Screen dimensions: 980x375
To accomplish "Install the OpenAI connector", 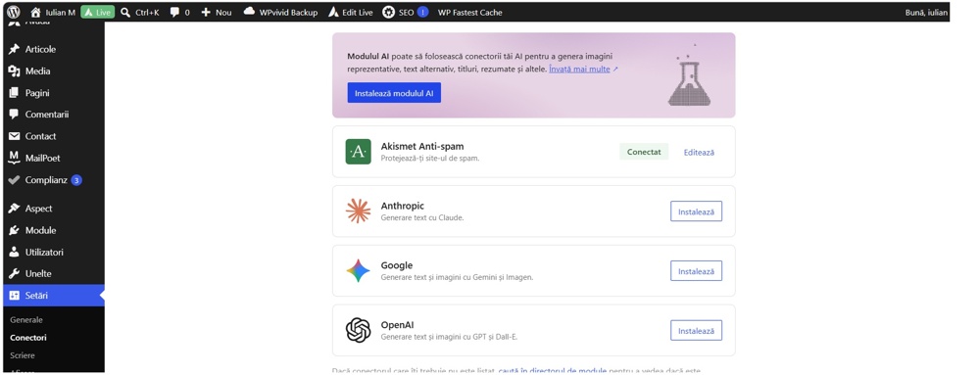I will click(x=696, y=331).
